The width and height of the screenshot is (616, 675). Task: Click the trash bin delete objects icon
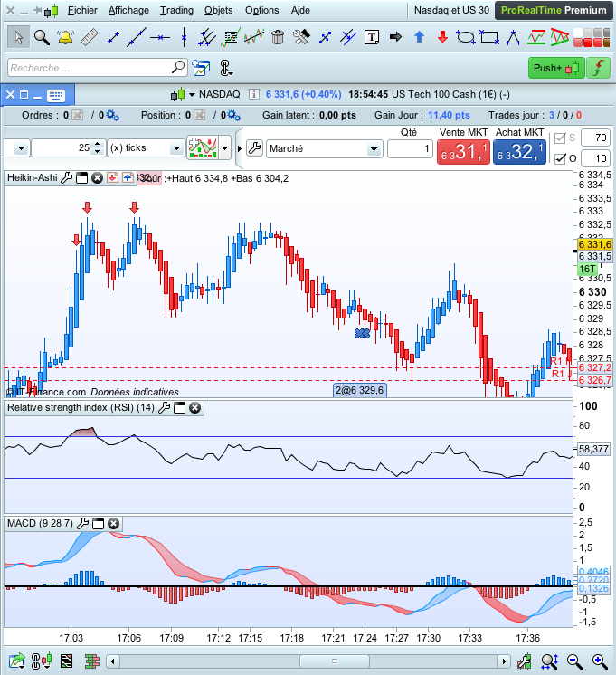click(x=278, y=37)
